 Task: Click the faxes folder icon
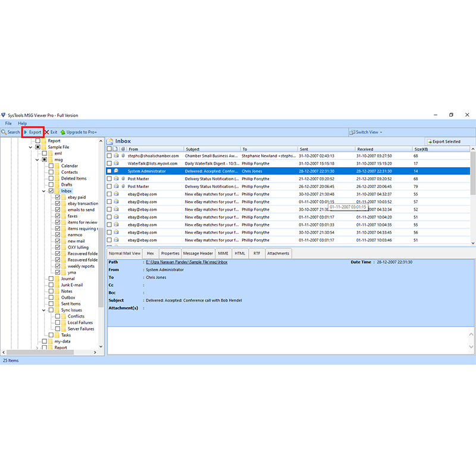(64, 216)
